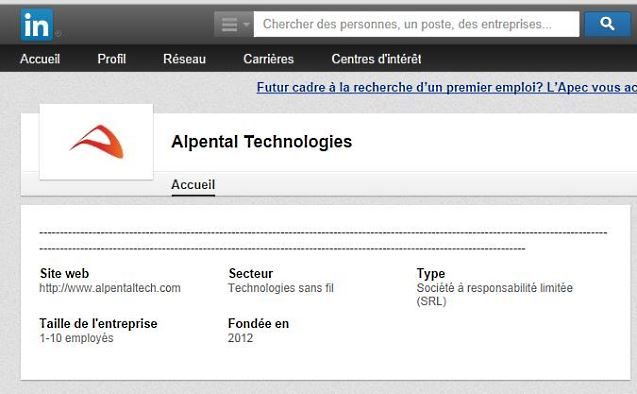Click the blue magnifier search button
This screenshot has width=637, height=394.
[607, 24]
